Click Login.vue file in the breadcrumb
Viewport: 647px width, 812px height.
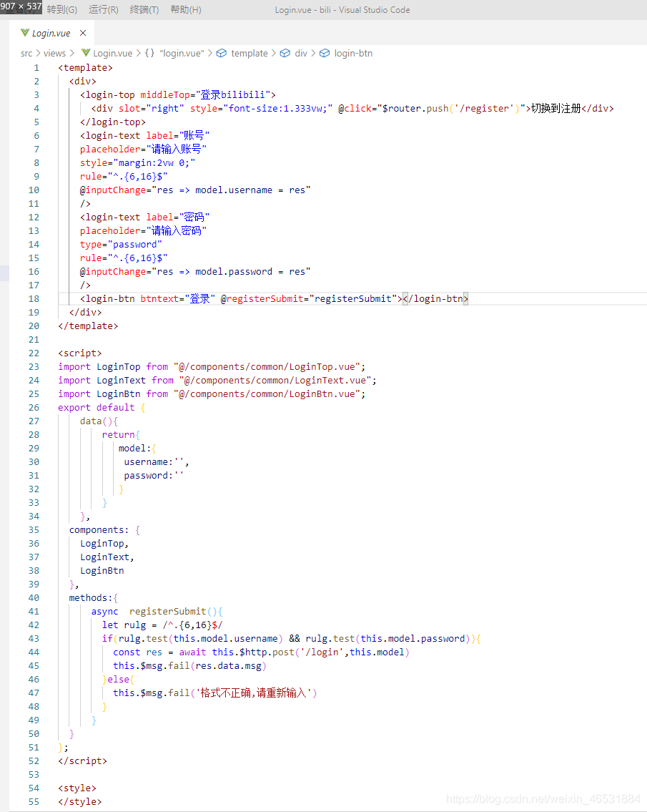click(x=113, y=54)
